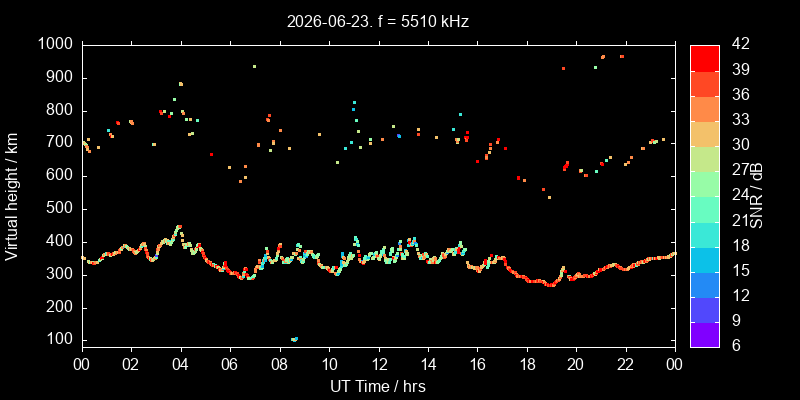Viewport: 800px width, 400px height.
Task: Click the isolated cyan echo near 100 km
Action: (294, 339)
